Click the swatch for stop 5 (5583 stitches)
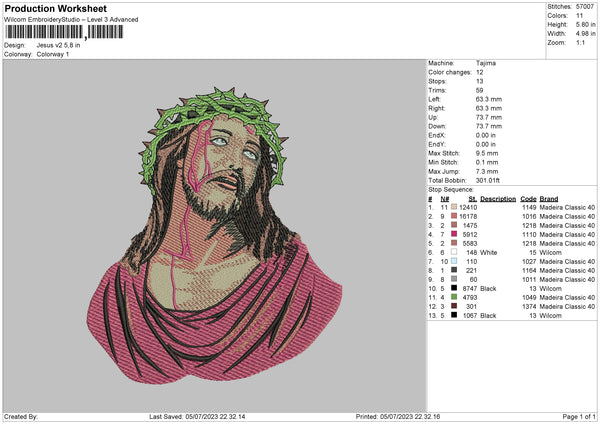Screen dimensions: 600x424 (x=454, y=243)
